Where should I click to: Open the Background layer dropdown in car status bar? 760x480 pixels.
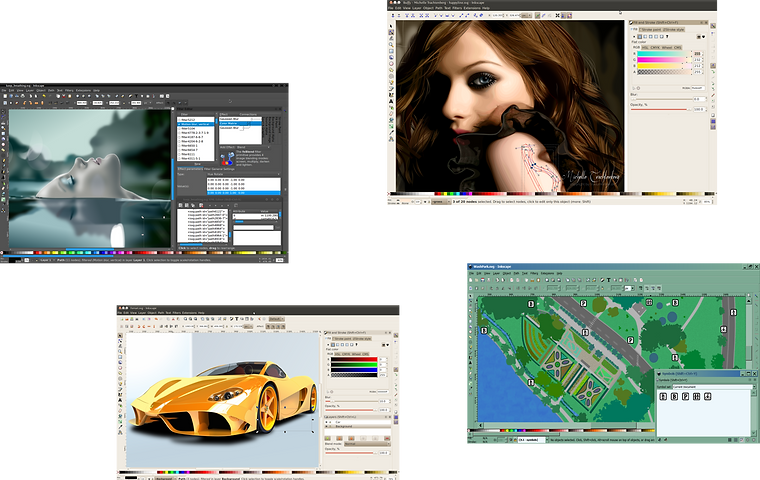(165, 478)
